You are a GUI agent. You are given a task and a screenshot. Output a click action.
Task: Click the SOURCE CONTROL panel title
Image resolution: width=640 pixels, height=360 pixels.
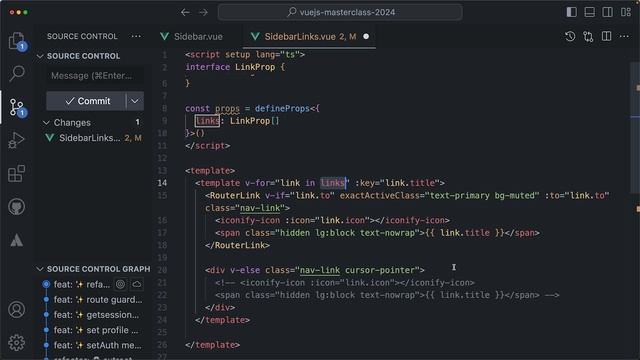[x=82, y=36]
